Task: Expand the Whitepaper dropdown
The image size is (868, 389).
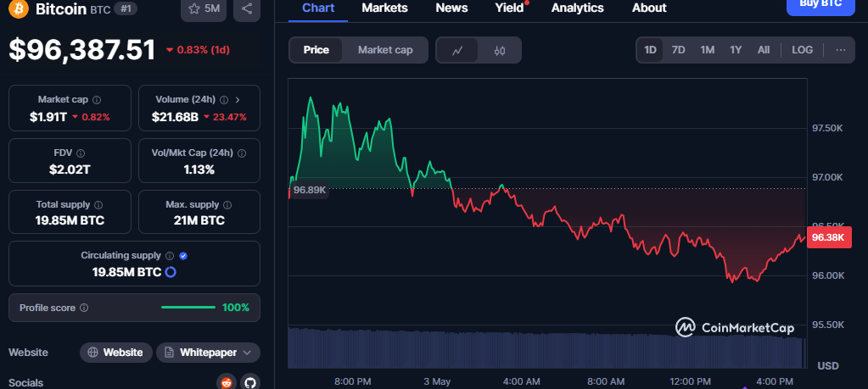Action: tap(247, 353)
